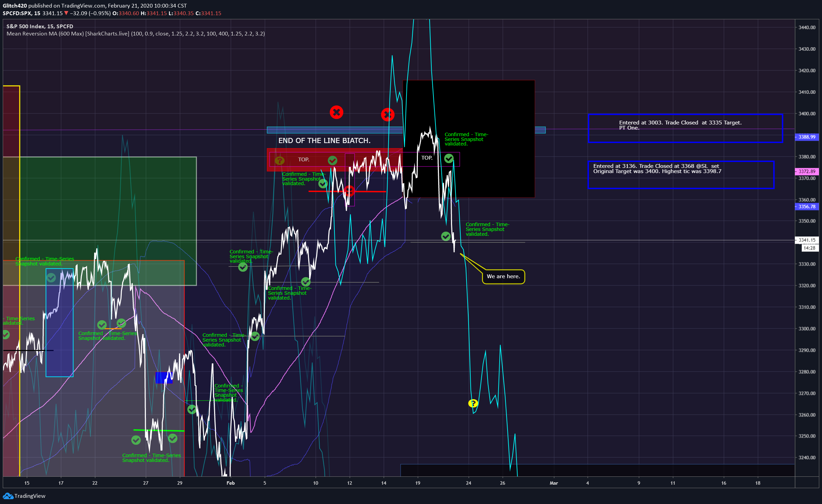The image size is (822, 504).
Task: Click the green checkmark inside the cyan-outlined blue rectangle
Action: (x=51, y=278)
